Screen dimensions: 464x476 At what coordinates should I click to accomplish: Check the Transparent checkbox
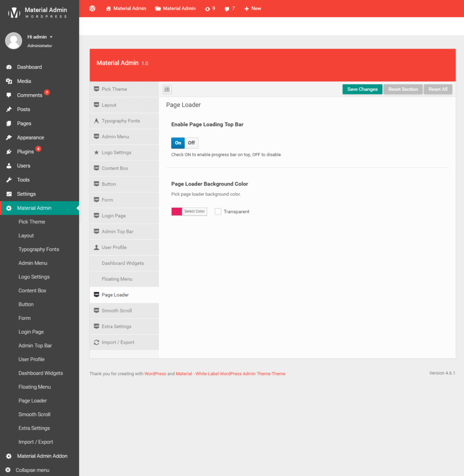[x=218, y=212]
